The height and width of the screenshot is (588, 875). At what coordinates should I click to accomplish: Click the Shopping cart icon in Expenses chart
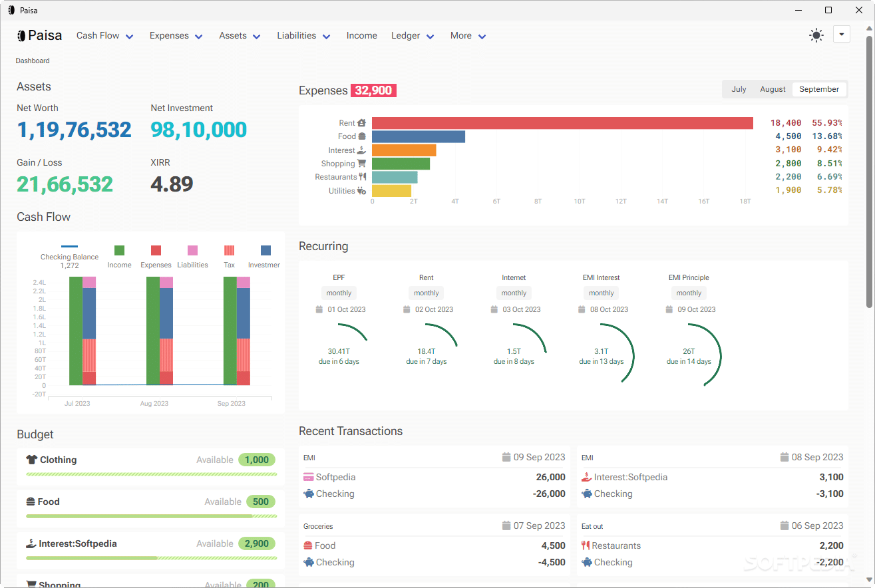point(362,164)
